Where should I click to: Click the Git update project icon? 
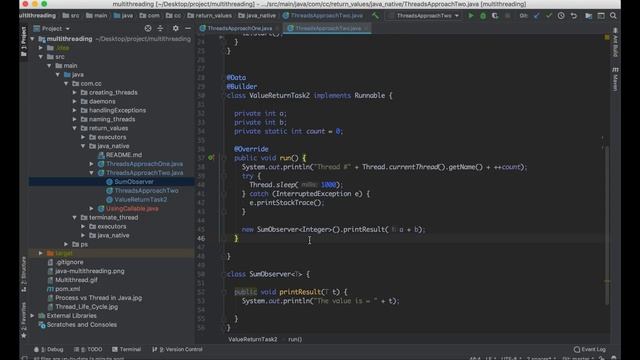[536, 16]
